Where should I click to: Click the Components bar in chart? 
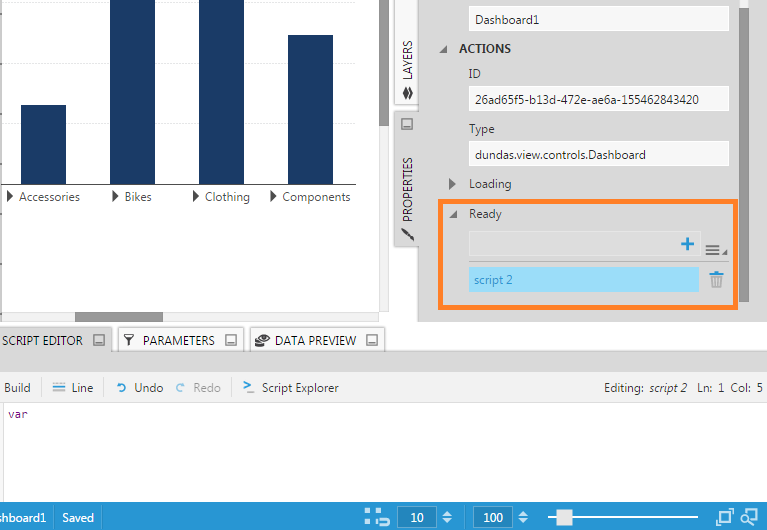click(310, 110)
